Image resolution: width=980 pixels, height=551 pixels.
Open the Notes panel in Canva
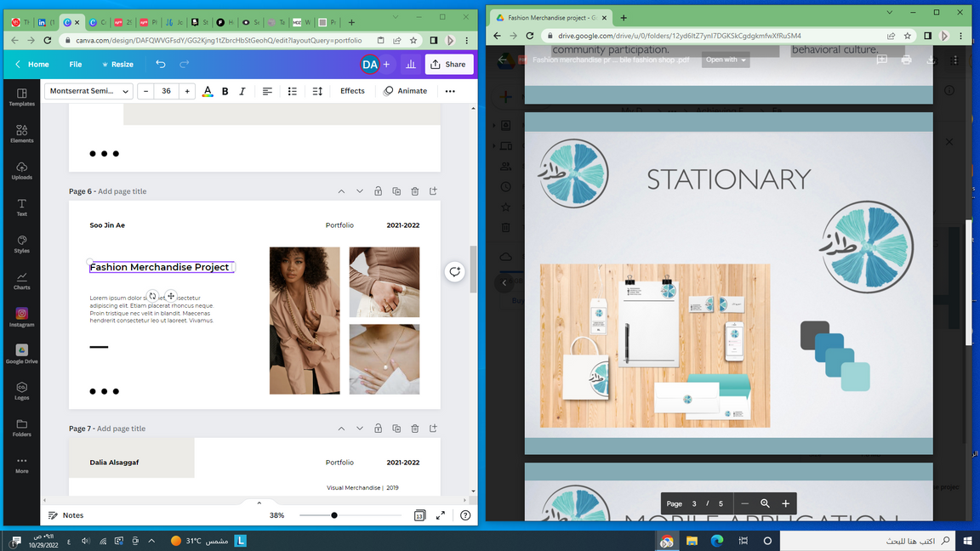point(66,515)
